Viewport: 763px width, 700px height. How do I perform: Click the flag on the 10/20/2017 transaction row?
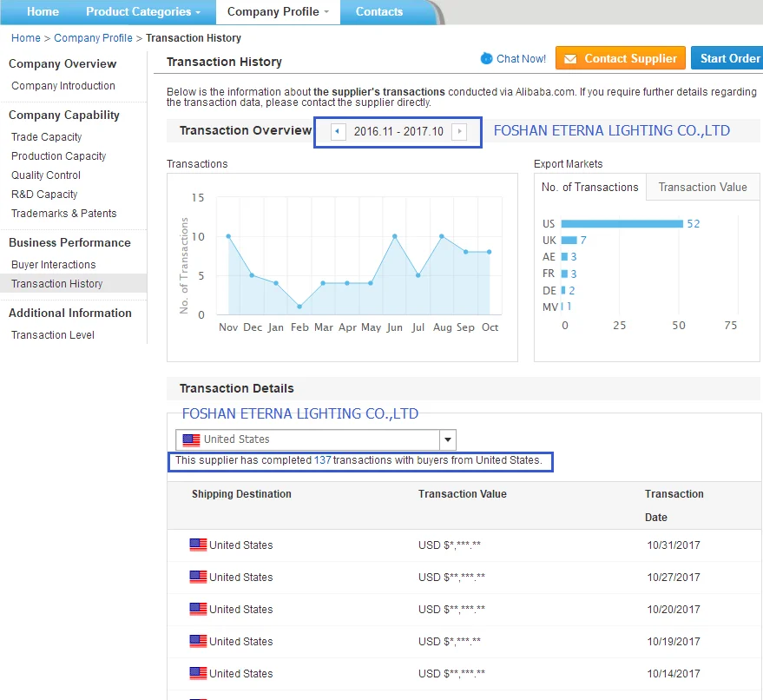point(198,610)
